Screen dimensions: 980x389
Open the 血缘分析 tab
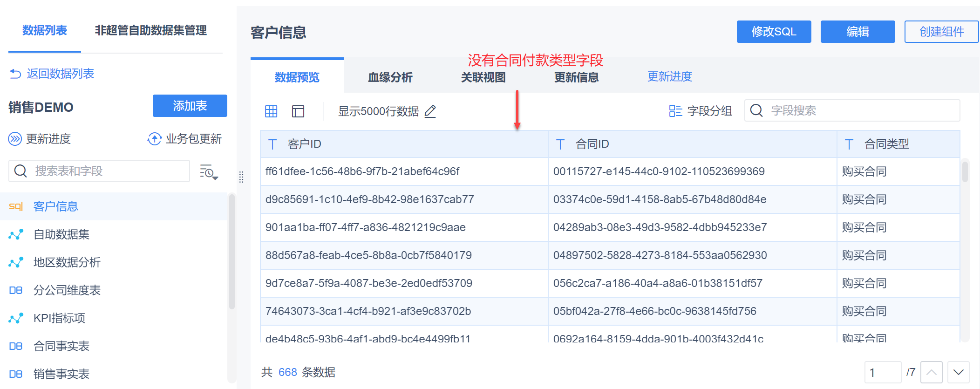click(390, 77)
